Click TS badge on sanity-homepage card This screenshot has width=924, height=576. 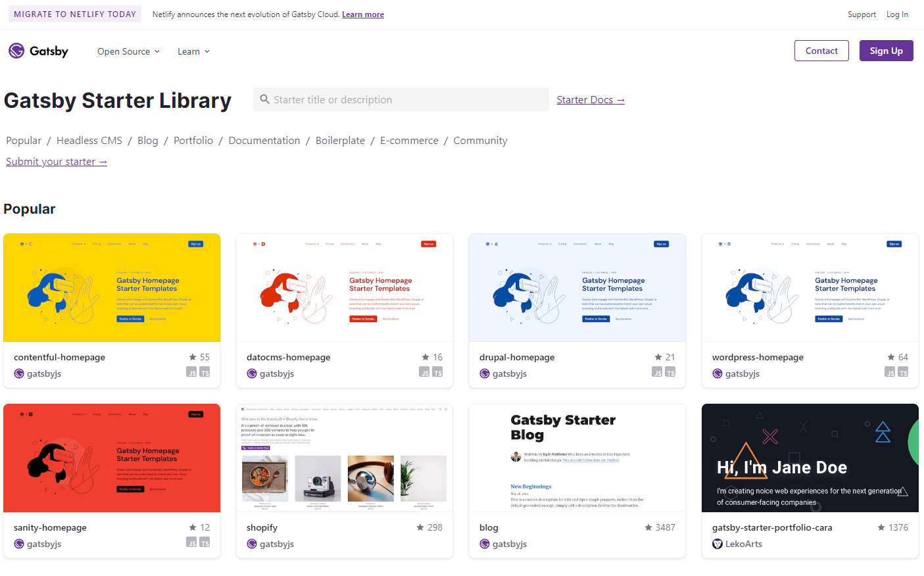[205, 542]
